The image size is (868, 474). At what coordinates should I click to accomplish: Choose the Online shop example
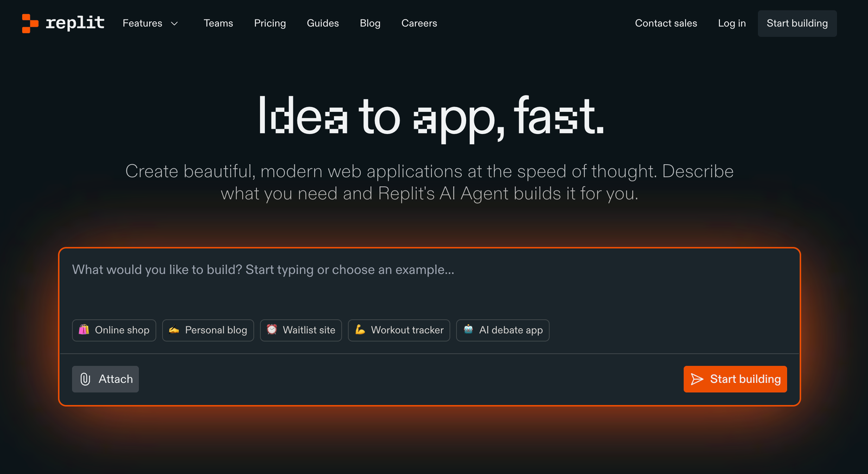[114, 330]
